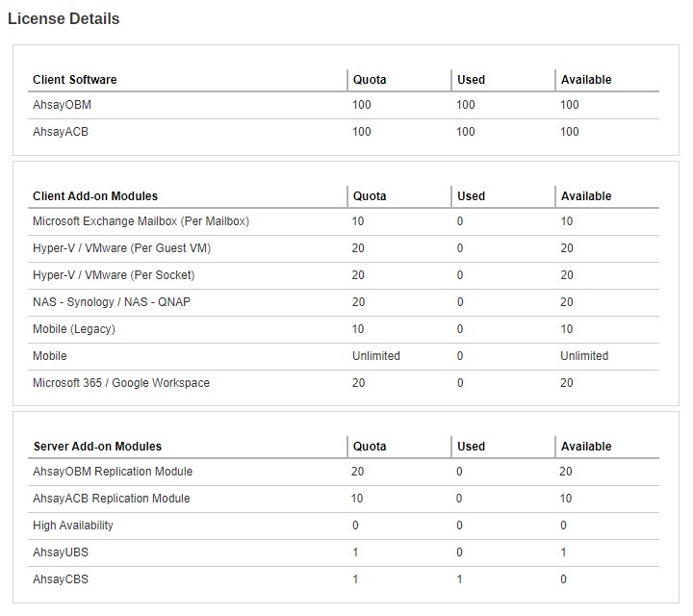The height and width of the screenshot is (616, 693).
Task: Click AhsayOBM Replication Module quota 20
Action: [357, 472]
